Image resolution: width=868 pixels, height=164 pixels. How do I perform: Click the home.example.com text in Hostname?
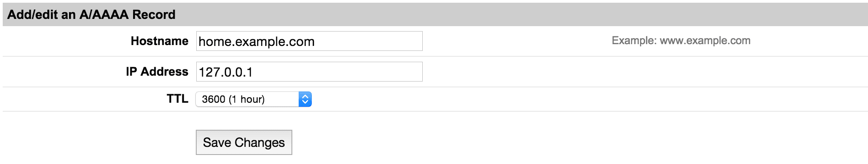click(257, 41)
